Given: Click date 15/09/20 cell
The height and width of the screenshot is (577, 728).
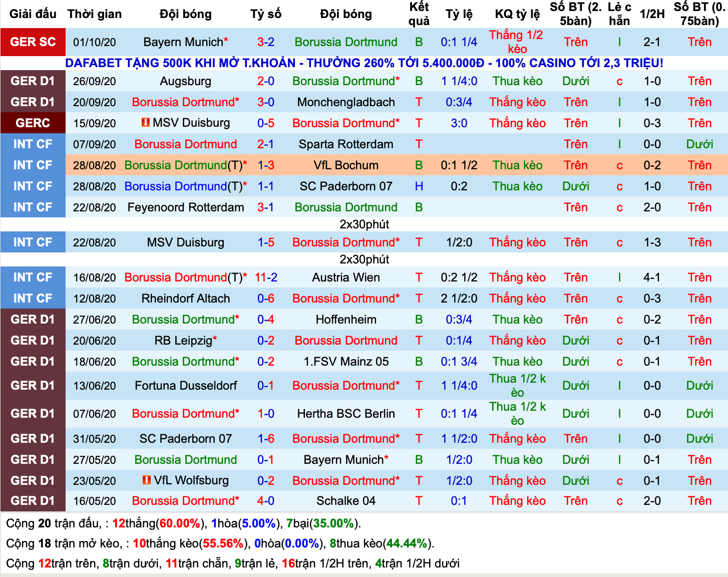Looking at the screenshot, I should click(95, 123).
